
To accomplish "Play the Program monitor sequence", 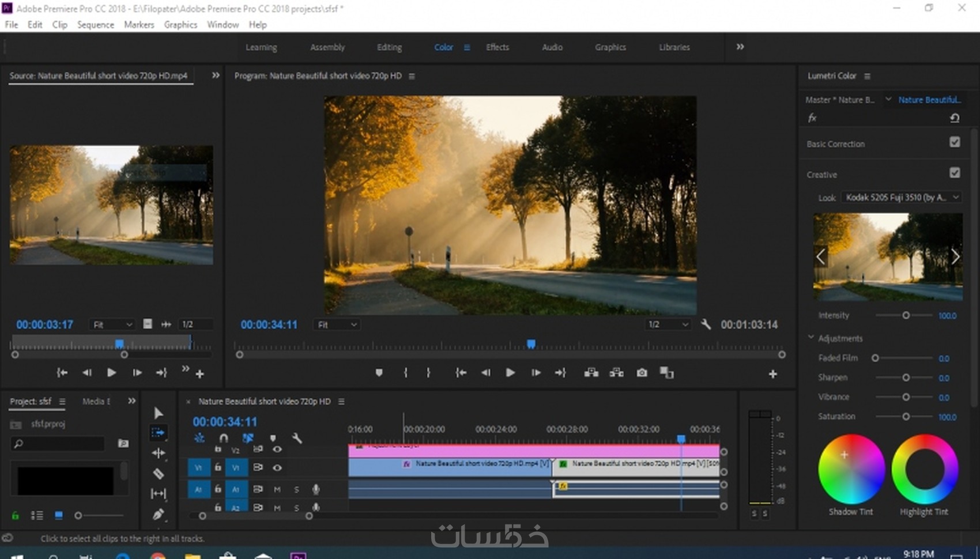I will pos(510,373).
